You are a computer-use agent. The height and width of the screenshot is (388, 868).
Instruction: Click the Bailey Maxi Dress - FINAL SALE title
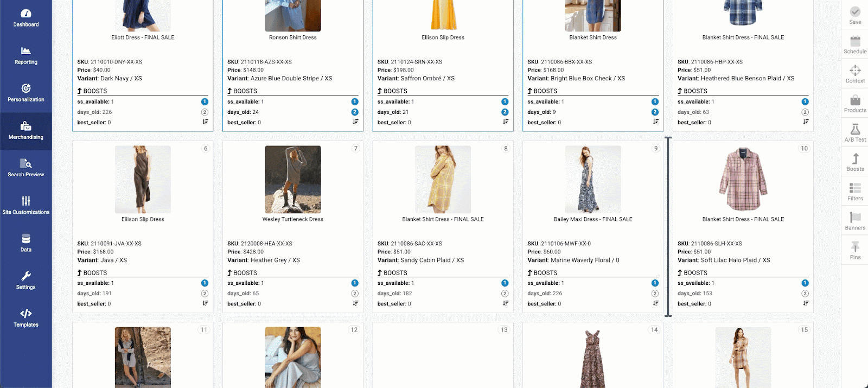click(x=593, y=219)
